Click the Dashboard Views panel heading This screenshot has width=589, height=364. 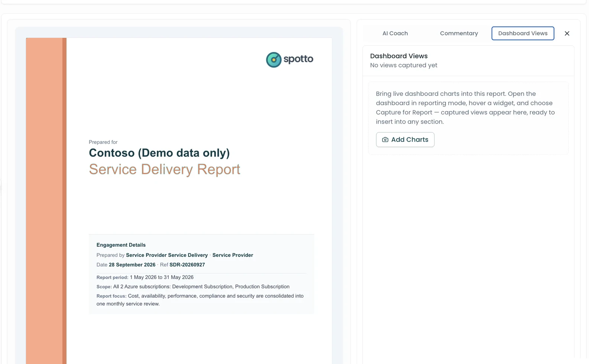click(398, 56)
